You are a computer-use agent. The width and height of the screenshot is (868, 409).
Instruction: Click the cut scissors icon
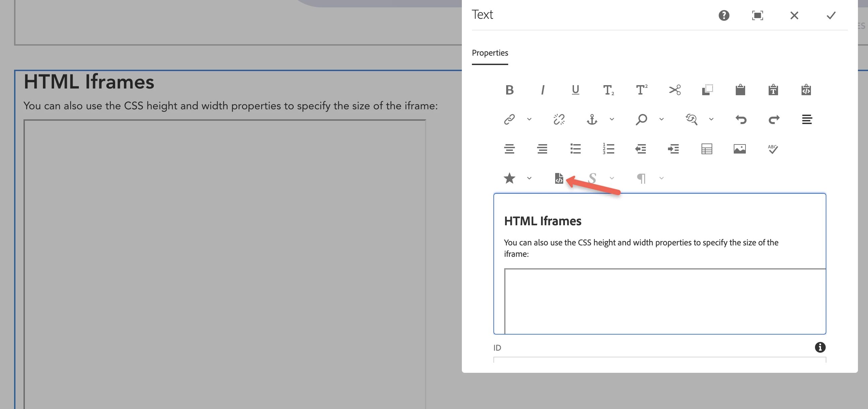click(675, 90)
